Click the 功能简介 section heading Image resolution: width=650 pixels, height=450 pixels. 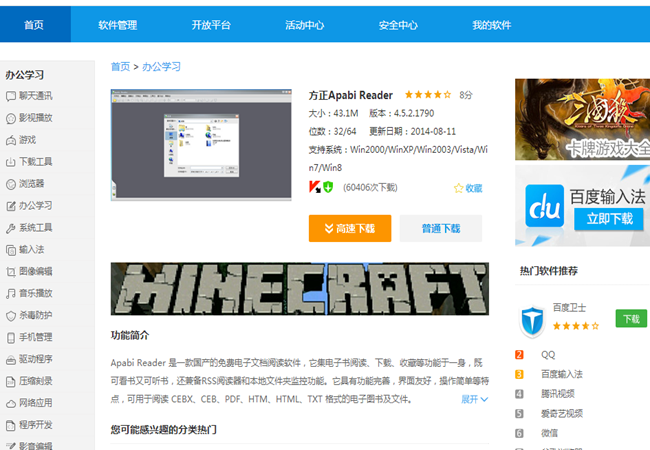[130, 335]
